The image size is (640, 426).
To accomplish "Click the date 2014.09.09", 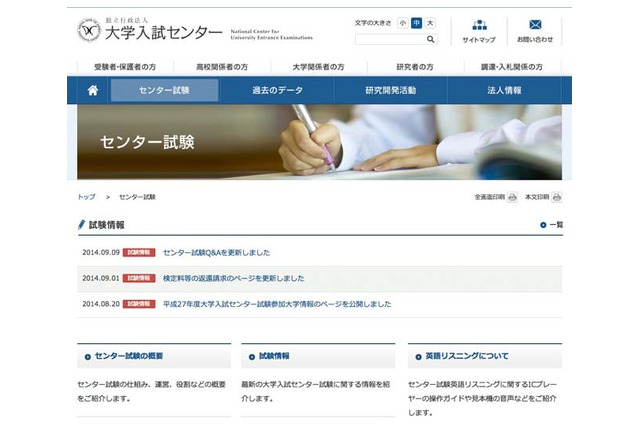I will (x=101, y=253).
